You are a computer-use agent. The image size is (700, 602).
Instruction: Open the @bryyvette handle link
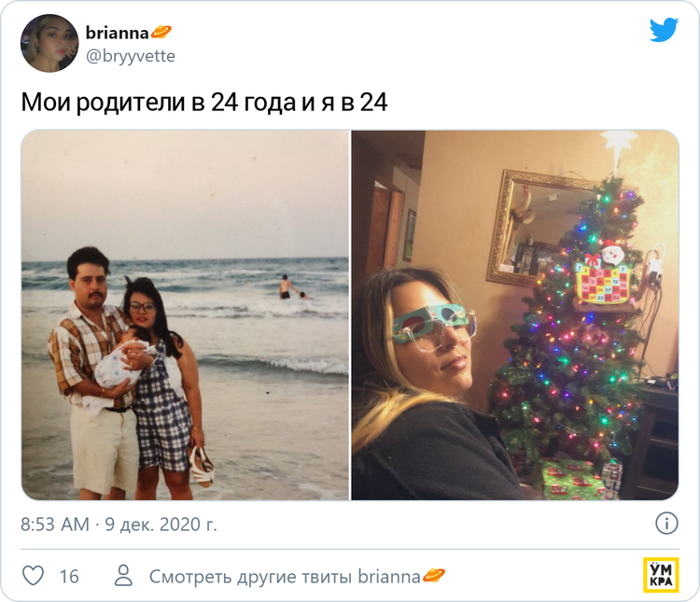[131, 56]
